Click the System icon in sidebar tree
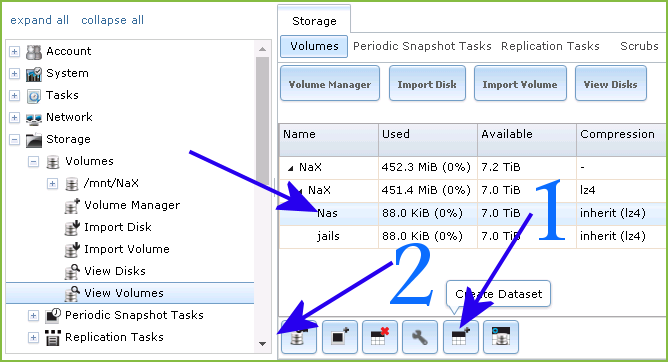This screenshot has width=668, height=362. (34, 74)
